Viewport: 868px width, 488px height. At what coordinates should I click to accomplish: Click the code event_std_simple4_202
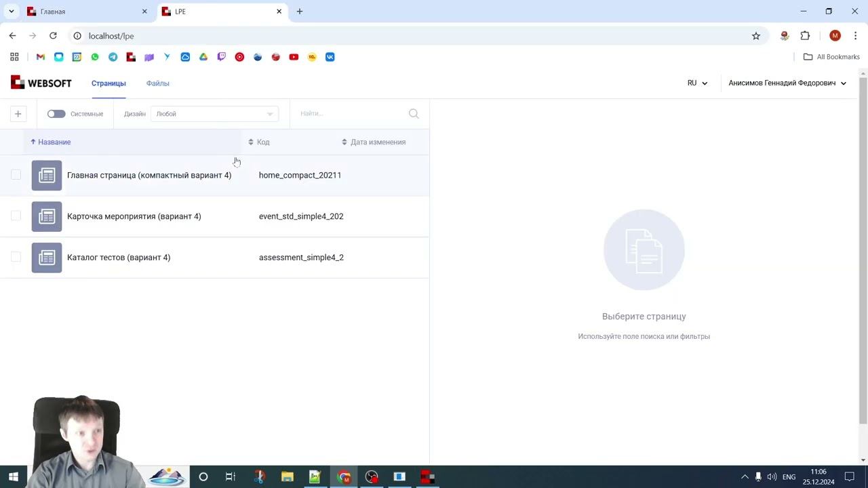coord(301,216)
